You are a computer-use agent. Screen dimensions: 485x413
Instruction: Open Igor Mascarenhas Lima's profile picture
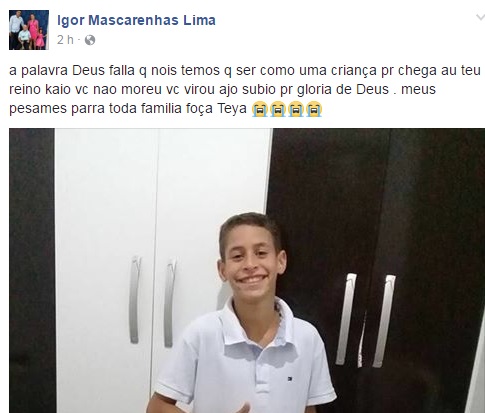29,30
